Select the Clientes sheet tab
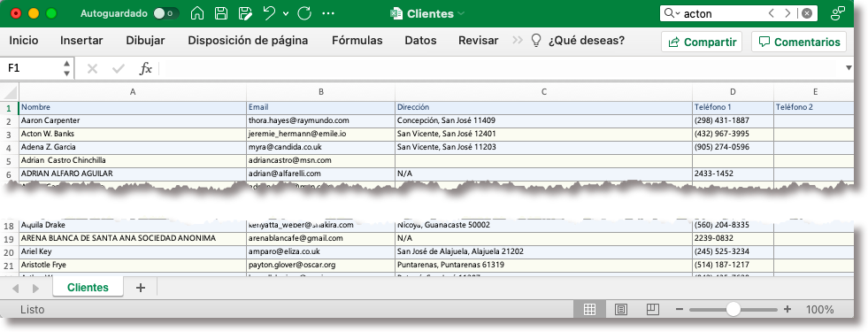Screen dimensions: 868x332 pyautogui.click(x=88, y=287)
